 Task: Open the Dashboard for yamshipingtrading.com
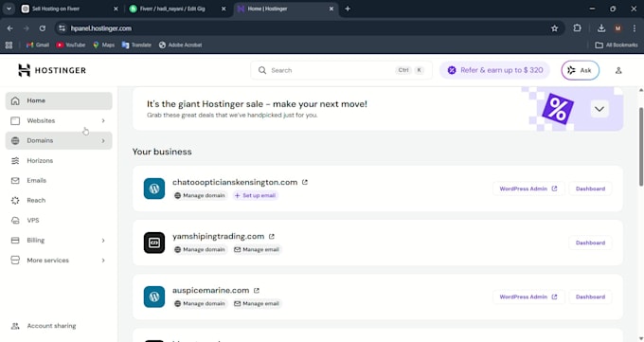tap(590, 243)
